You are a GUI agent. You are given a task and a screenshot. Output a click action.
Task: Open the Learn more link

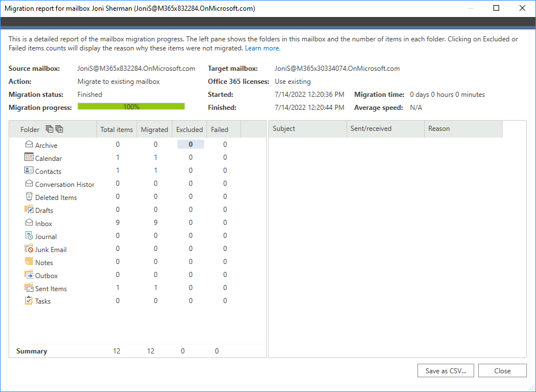[x=263, y=48]
